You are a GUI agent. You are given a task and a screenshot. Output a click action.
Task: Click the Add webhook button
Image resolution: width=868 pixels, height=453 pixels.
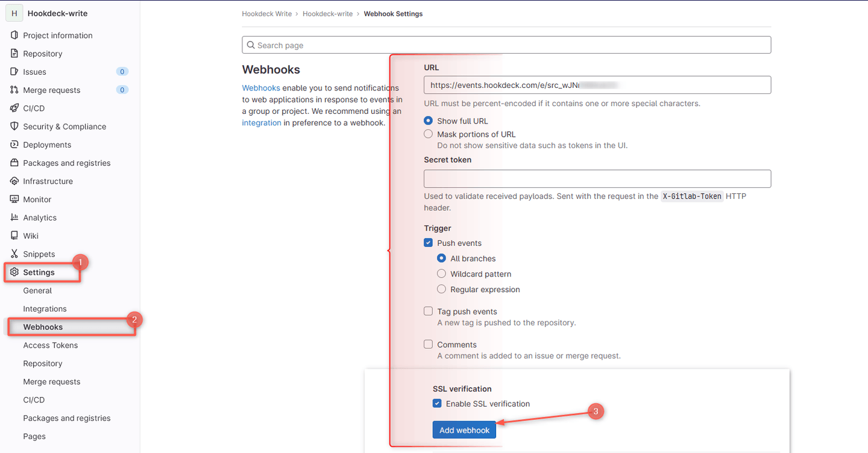point(464,430)
